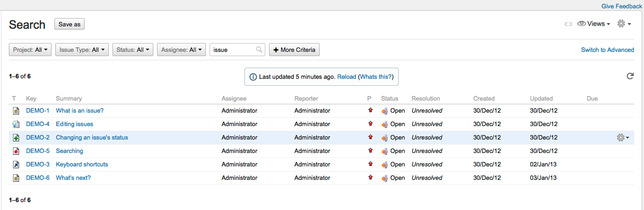This screenshot has width=644, height=210.
Task: Open the Views menu
Action: tap(594, 24)
